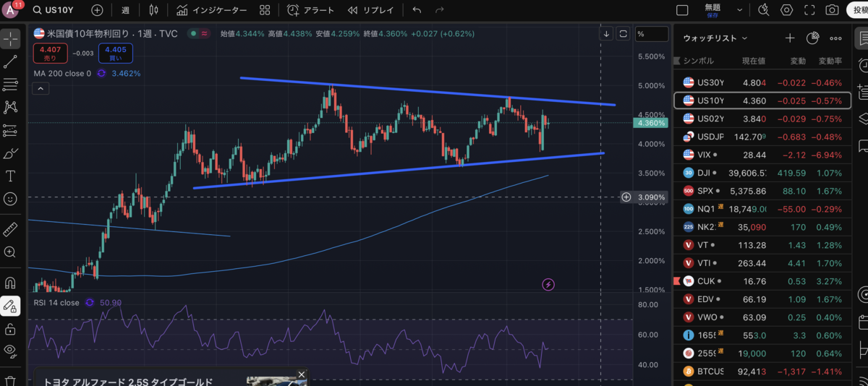Click the RSI 14 close indicator label
Viewport: 868px width, 386px height.
56,302
